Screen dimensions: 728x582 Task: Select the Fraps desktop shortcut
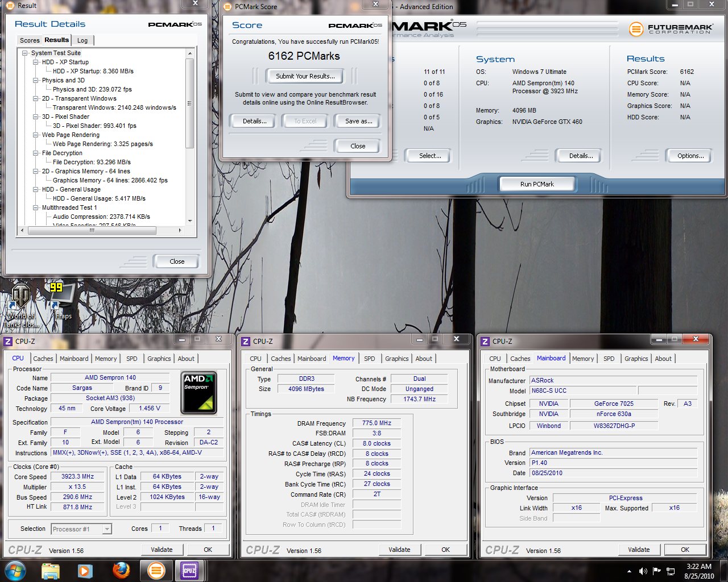[x=63, y=301]
